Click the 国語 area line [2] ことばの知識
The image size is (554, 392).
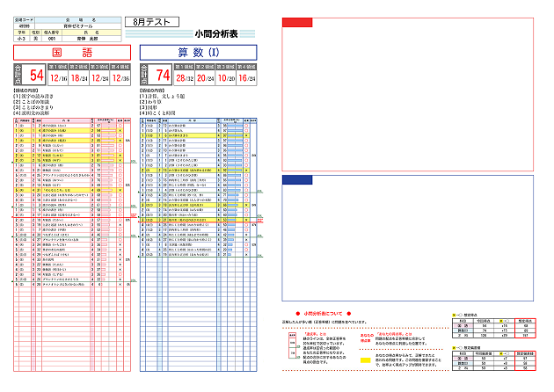32,102
